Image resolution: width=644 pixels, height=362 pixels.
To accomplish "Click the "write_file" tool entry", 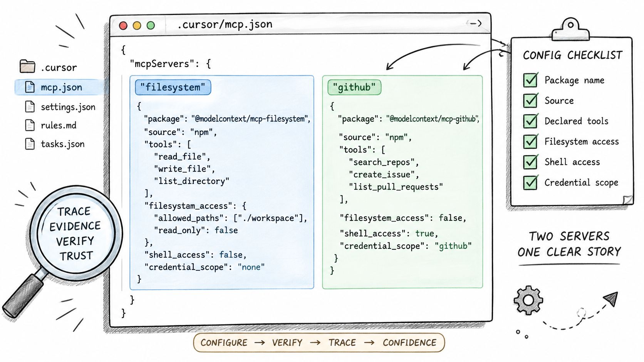I will (184, 169).
